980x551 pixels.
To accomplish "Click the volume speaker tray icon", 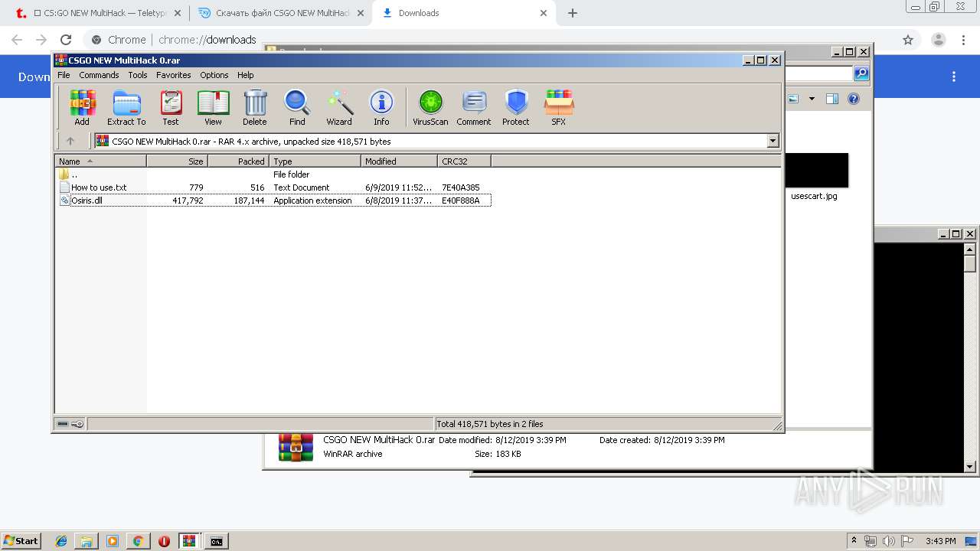I will [889, 541].
